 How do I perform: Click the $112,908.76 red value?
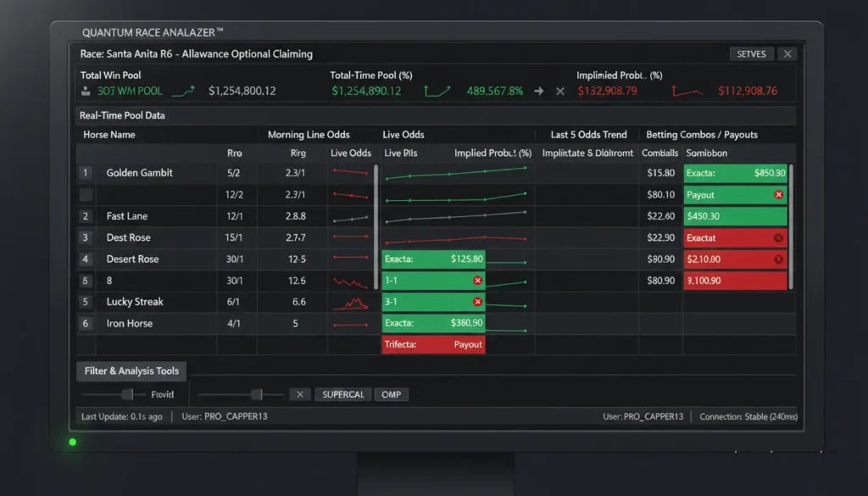coord(748,92)
